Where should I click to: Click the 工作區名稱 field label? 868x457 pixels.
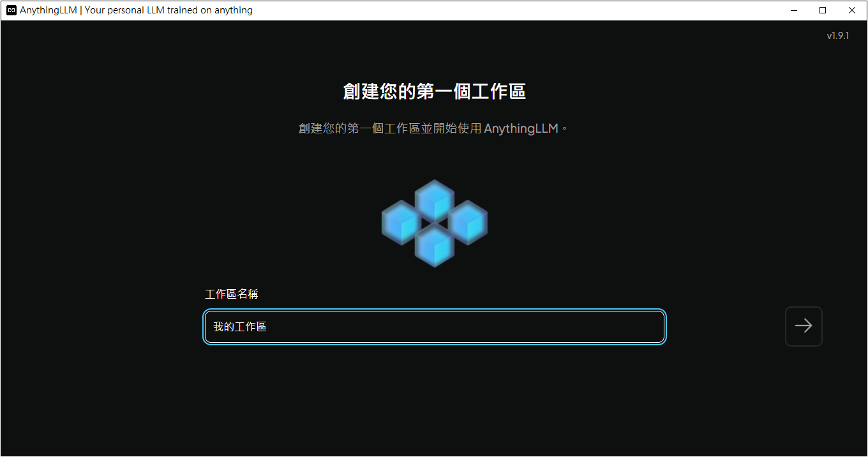[231, 294]
